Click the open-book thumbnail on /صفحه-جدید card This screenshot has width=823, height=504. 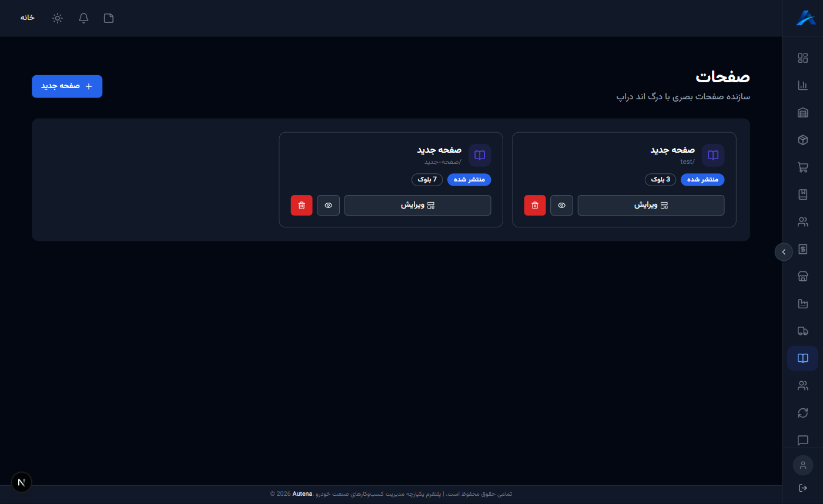[x=480, y=155]
